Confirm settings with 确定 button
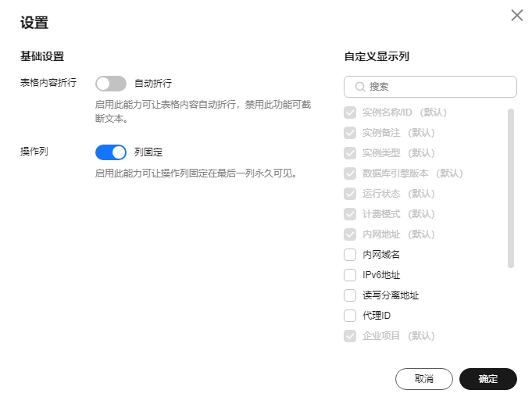 [488, 379]
